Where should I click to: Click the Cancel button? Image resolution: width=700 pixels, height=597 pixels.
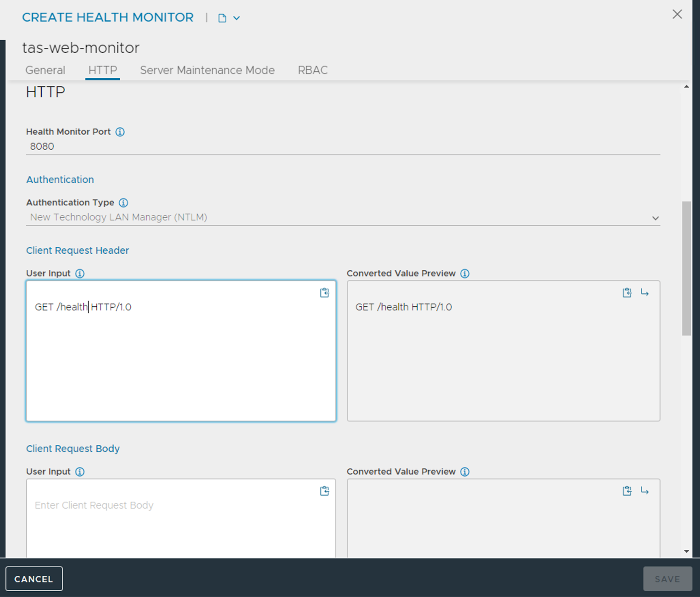[34, 579]
